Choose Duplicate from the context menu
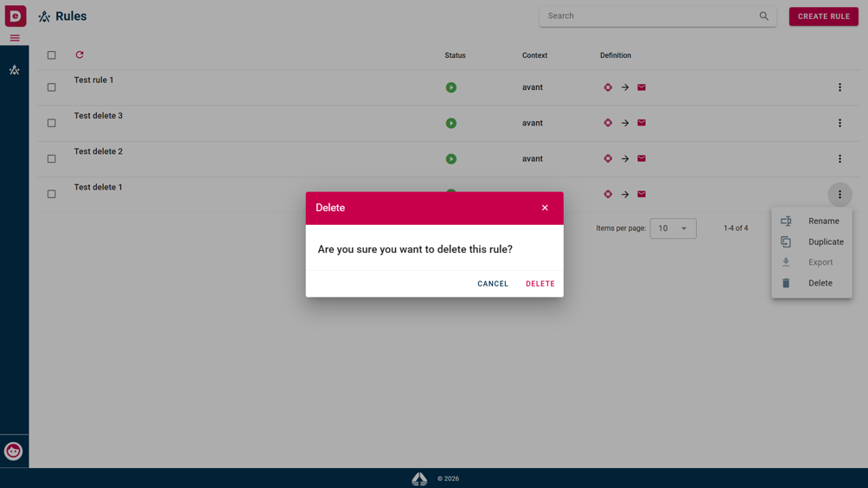Image resolution: width=868 pixels, height=488 pixels. click(812, 242)
